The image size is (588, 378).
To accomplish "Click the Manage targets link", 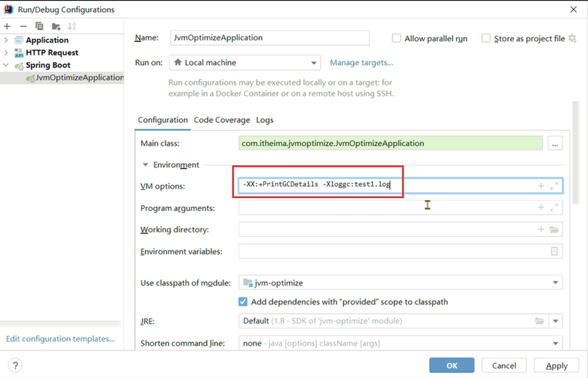I will [361, 63].
